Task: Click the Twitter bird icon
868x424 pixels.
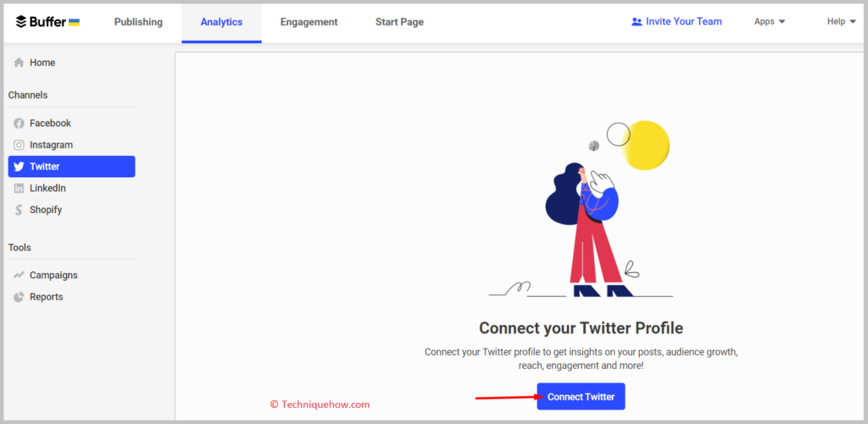Action: [x=19, y=166]
